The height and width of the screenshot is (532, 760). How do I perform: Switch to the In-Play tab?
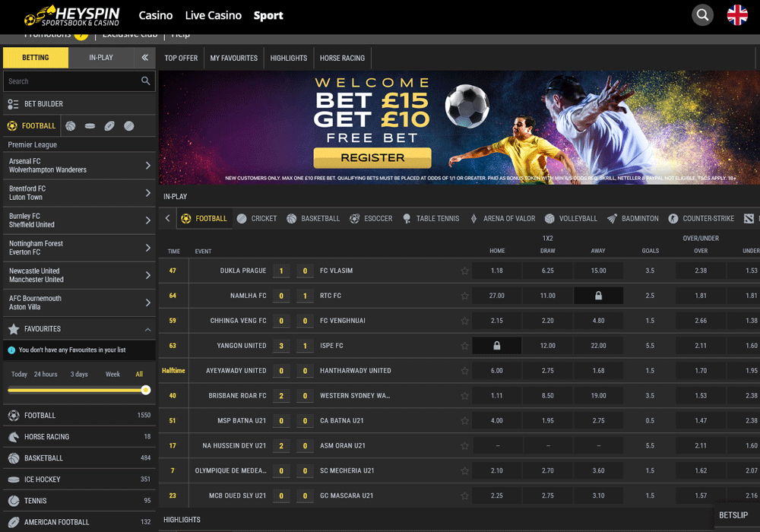[x=101, y=58]
